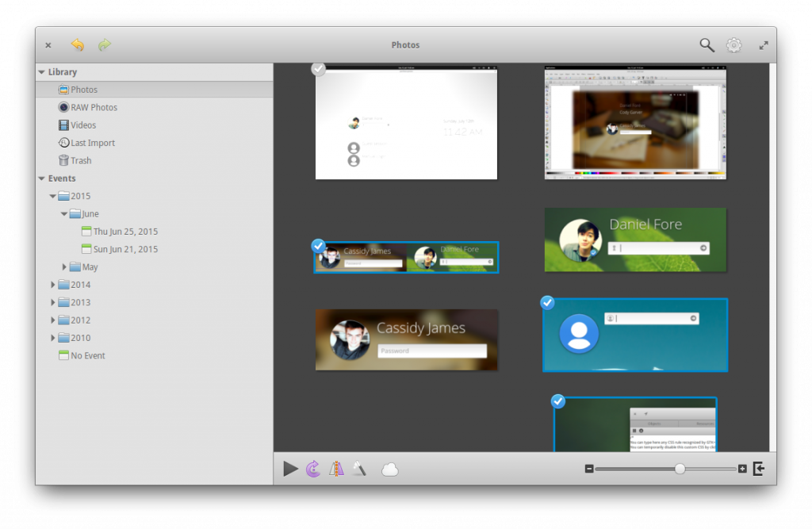This screenshot has height=529, width=812.
Task: Click the enhance magic wand icon
Action: pos(360,469)
